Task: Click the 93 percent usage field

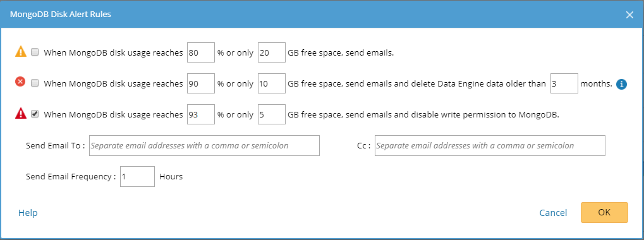Action: pyautogui.click(x=201, y=114)
